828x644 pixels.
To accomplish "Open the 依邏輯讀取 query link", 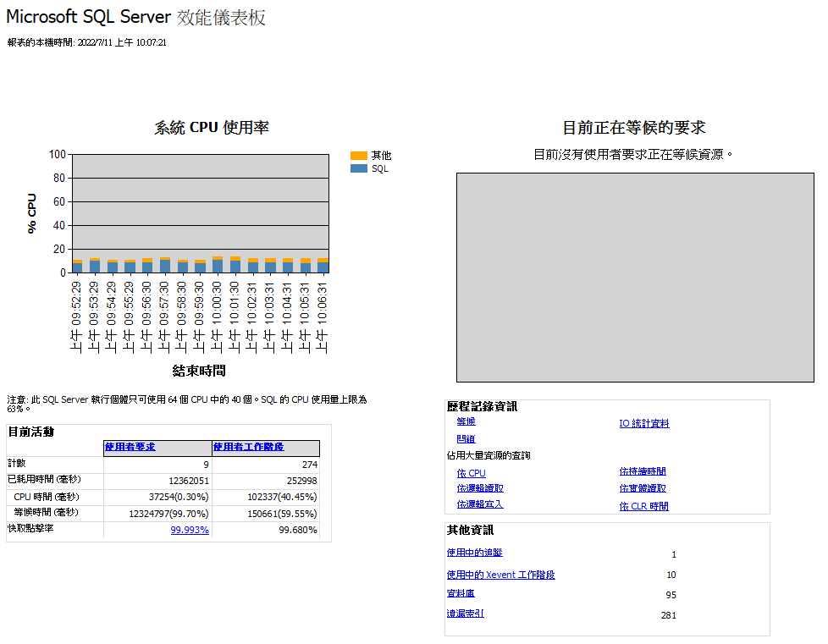I will (479, 488).
